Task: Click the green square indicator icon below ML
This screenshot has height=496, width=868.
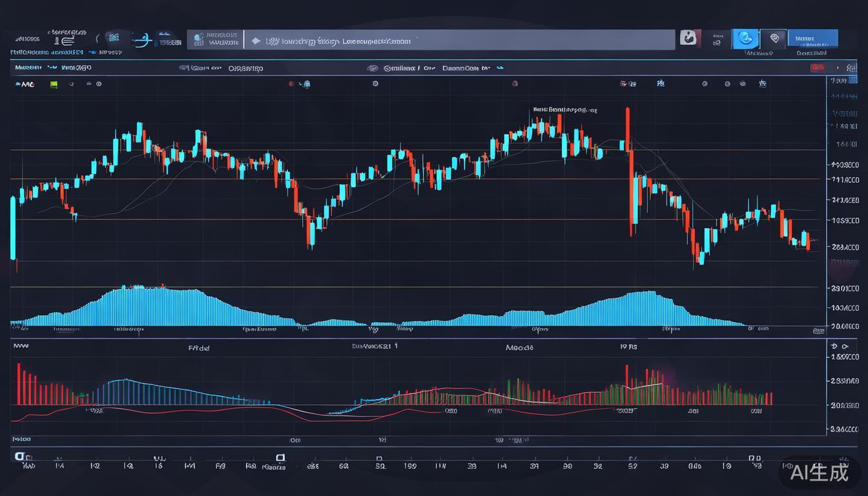Action: (54, 84)
